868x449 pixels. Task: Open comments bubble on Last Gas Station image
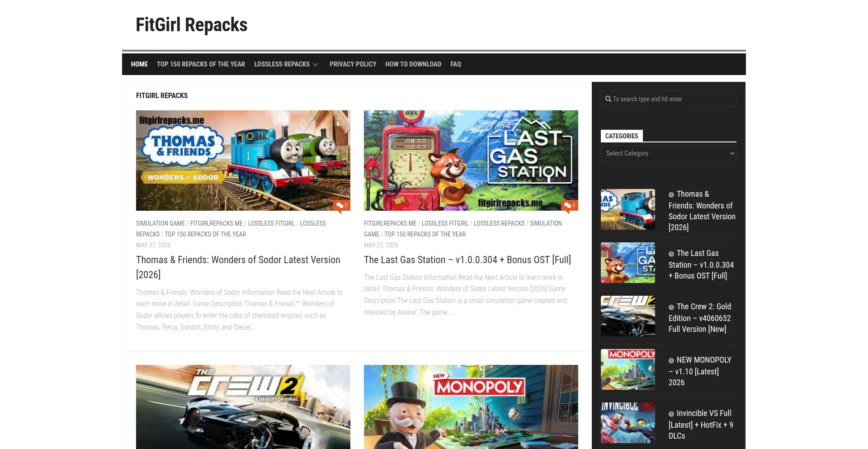point(570,206)
